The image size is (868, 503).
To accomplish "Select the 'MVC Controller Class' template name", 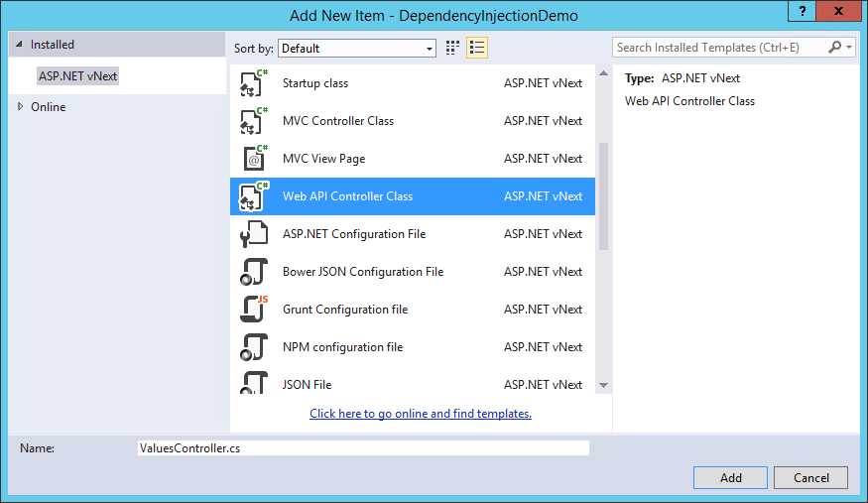I will click(x=338, y=121).
